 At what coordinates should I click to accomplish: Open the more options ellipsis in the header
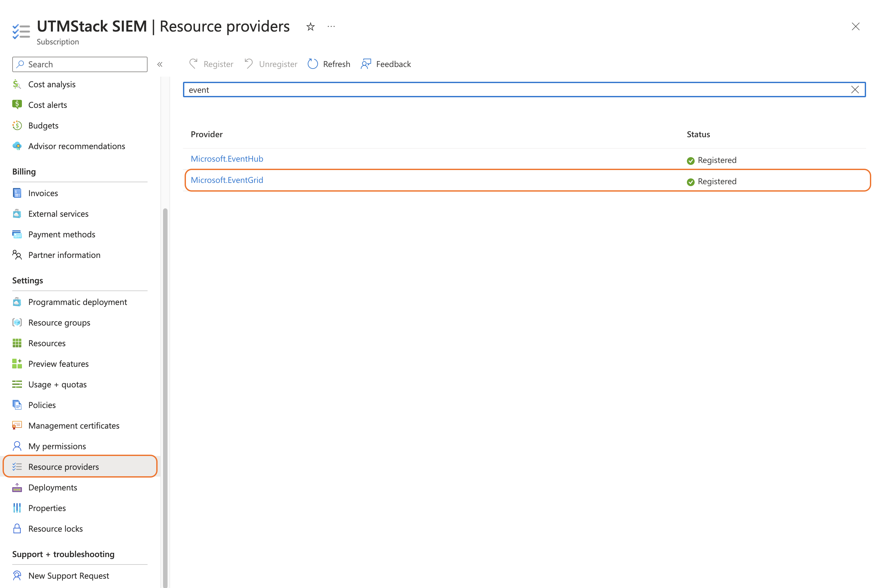click(x=331, y=26)
